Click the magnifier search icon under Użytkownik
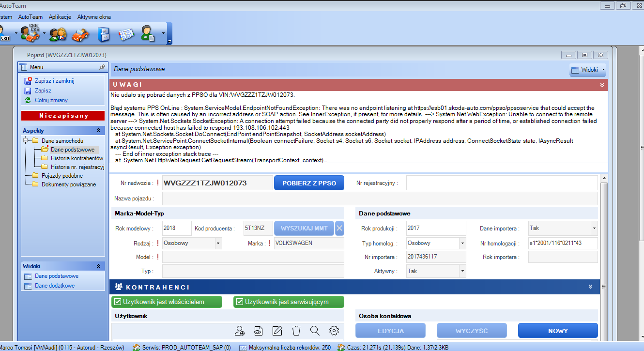 (315, 331)
